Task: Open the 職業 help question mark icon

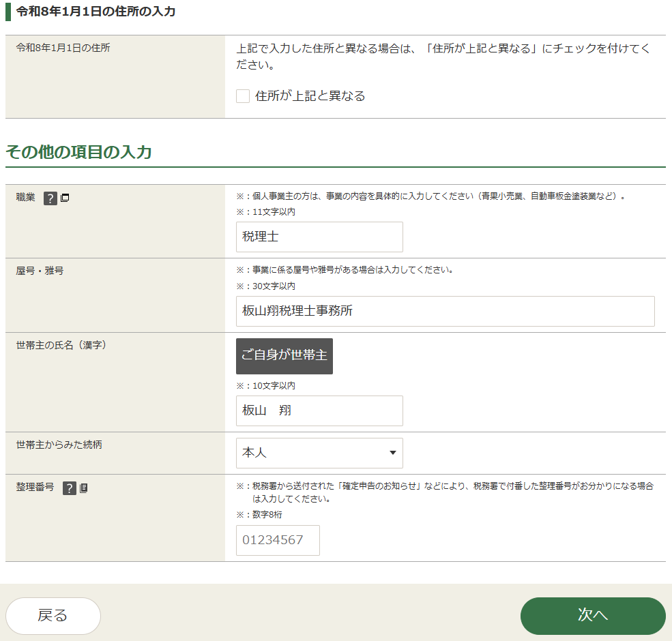Action: point(50,198)
